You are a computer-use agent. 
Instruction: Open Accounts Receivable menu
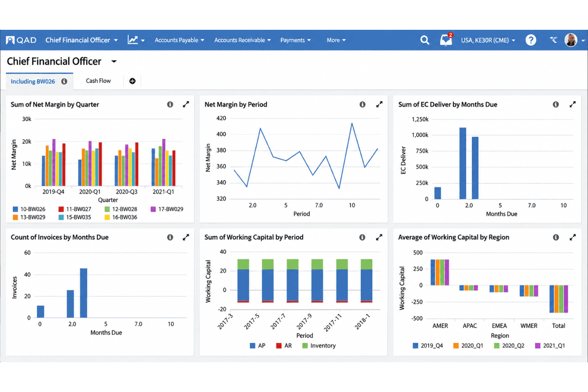pos(242,40)
